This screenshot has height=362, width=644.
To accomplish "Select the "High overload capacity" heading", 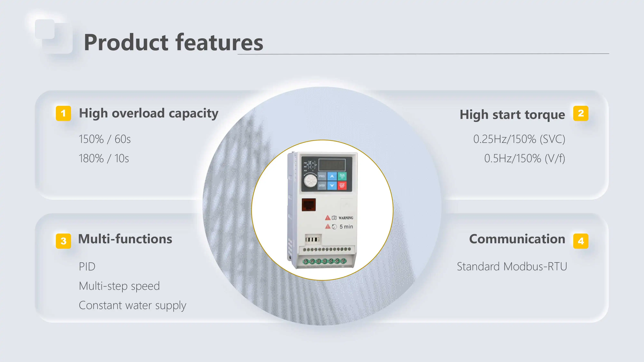I will coord(148,113).
